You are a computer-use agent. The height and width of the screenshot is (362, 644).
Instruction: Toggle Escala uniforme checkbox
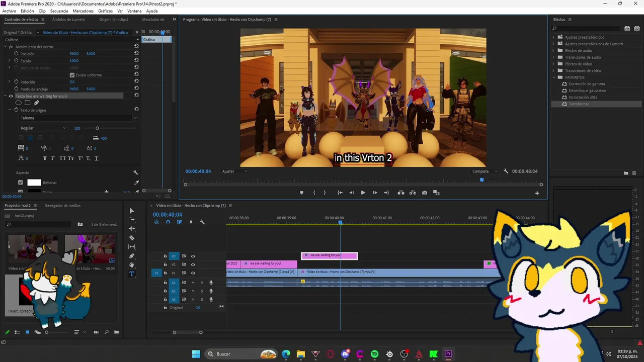click(72, 75)
